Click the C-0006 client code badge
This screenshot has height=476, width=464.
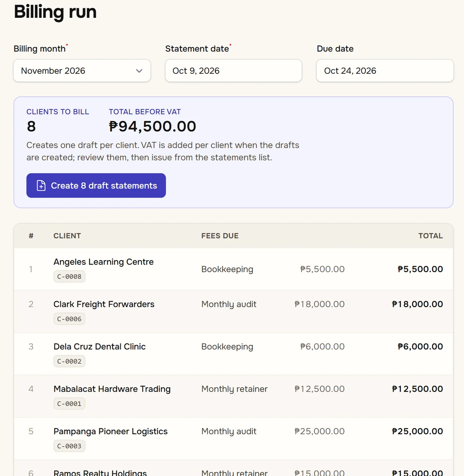69,319
